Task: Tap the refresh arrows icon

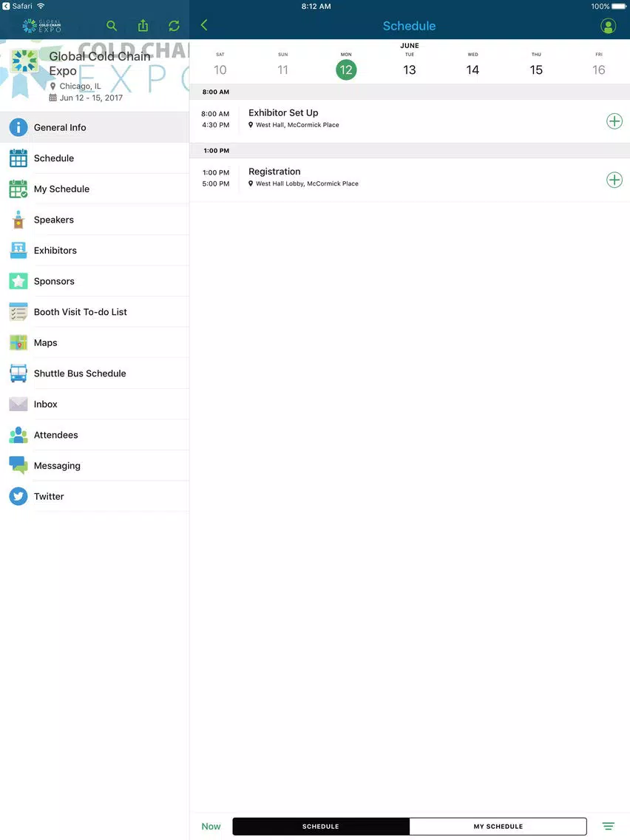Action: coord(174,26)
